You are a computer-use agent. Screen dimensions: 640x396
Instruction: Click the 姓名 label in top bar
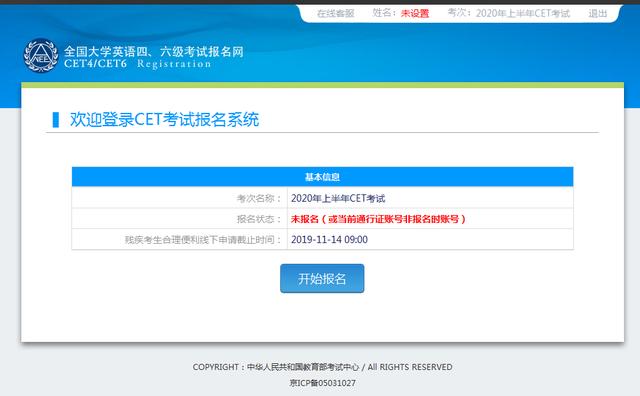(x=384, y=13)
